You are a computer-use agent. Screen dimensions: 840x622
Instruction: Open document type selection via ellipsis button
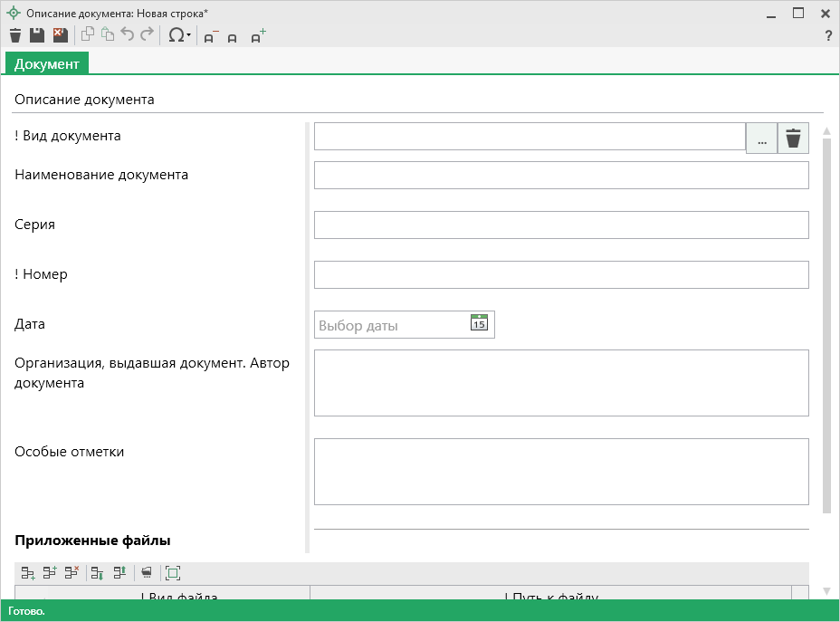[x=761, y=139]
